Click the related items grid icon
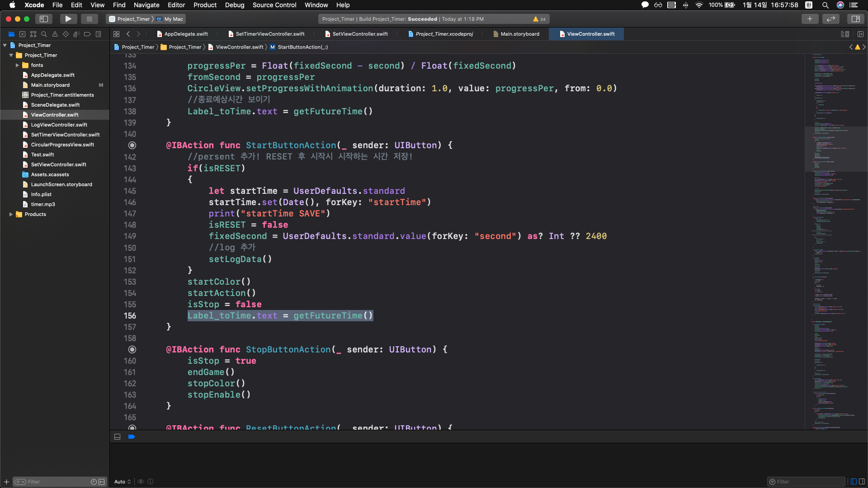This screenshot has width=868, height=488. point(116,34)
